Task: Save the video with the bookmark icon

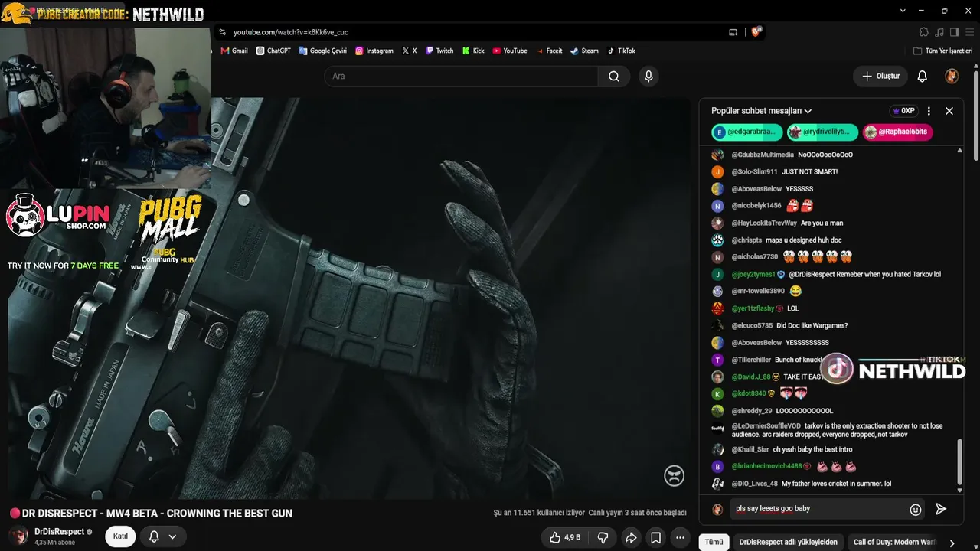Action: [656, 538]
